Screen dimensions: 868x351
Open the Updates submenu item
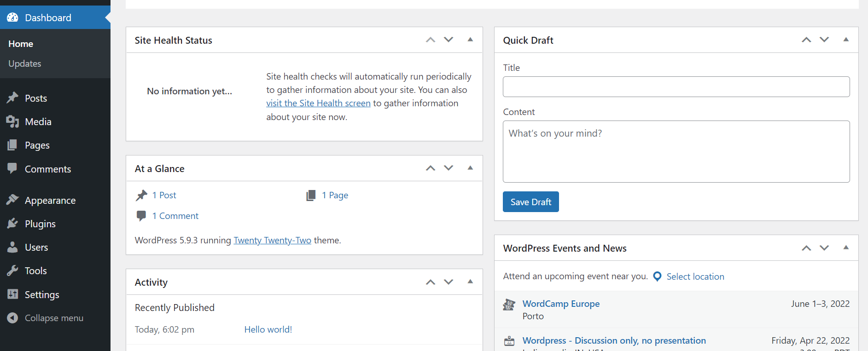click(x=25, y=63)
